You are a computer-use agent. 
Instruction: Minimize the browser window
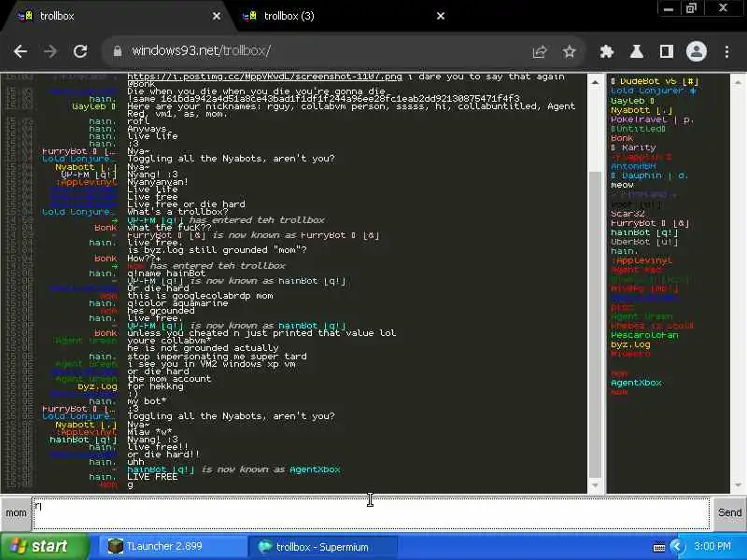[x=669, y=8]
